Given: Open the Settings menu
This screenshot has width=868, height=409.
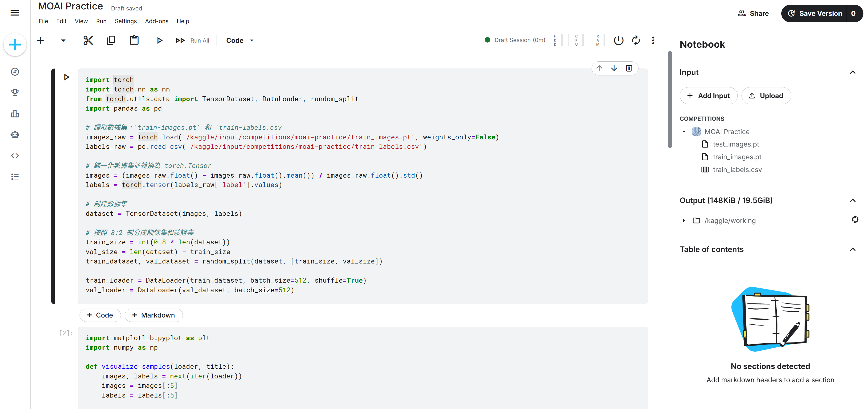Looking at the screenshot, I should 126,21.
